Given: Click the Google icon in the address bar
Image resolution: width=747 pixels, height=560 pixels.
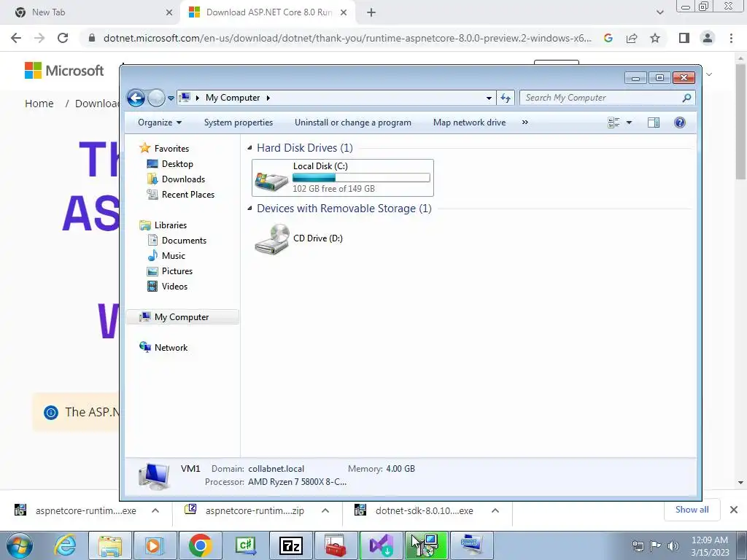Looking at the screenshot, I should [608, 38].
